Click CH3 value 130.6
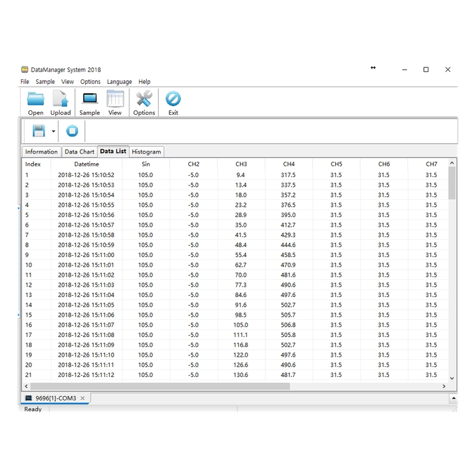 pos(241,375)
